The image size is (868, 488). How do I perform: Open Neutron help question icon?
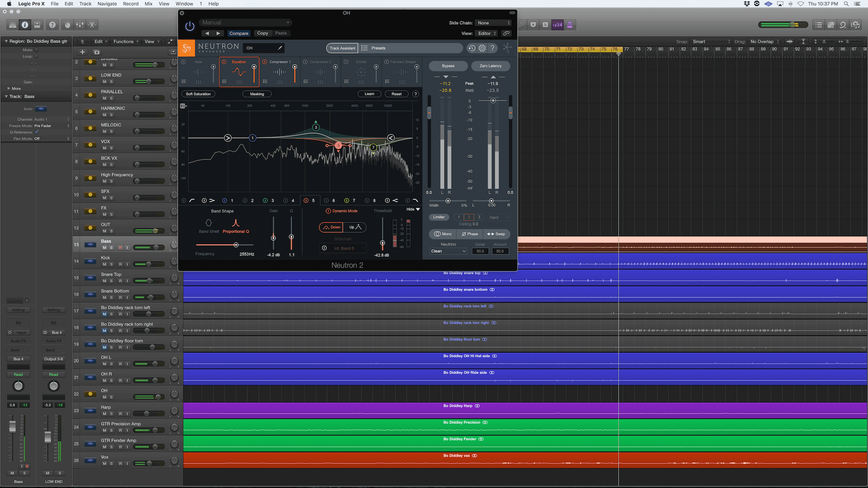[493, 48]
